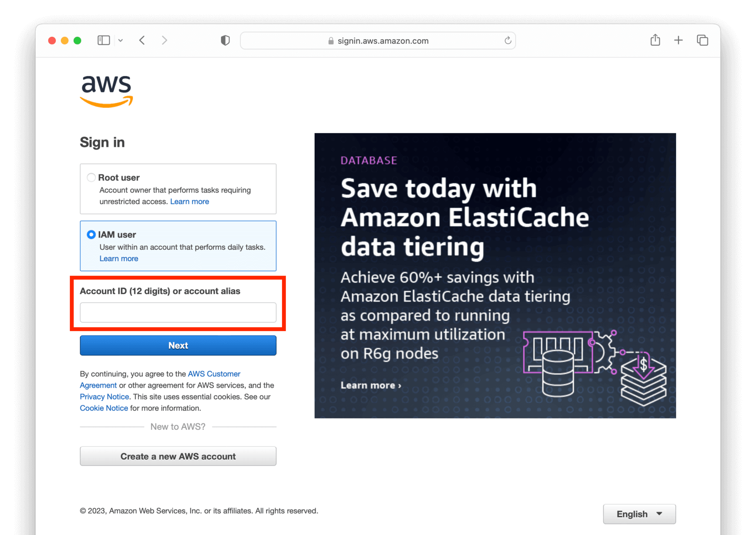The height and width of the screenshot is (535, 756).
Task: Open the Privacy Notice link
Action: pyautogui.click(x=104, y=397)
